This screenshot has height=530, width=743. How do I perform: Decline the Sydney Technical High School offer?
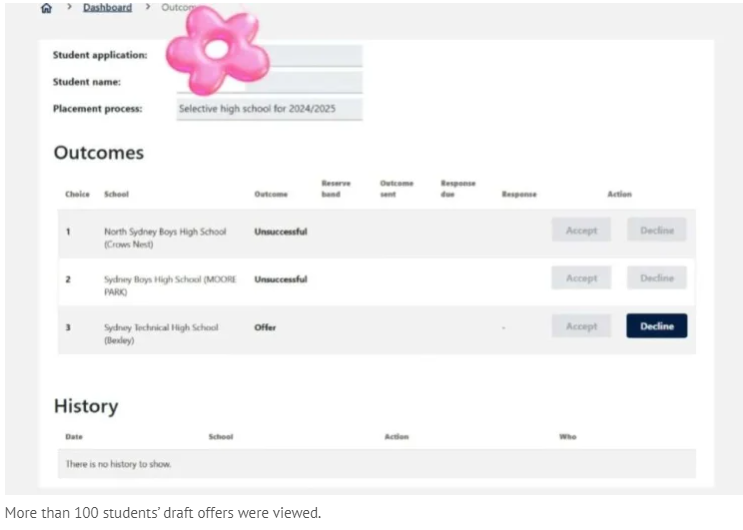656,326
